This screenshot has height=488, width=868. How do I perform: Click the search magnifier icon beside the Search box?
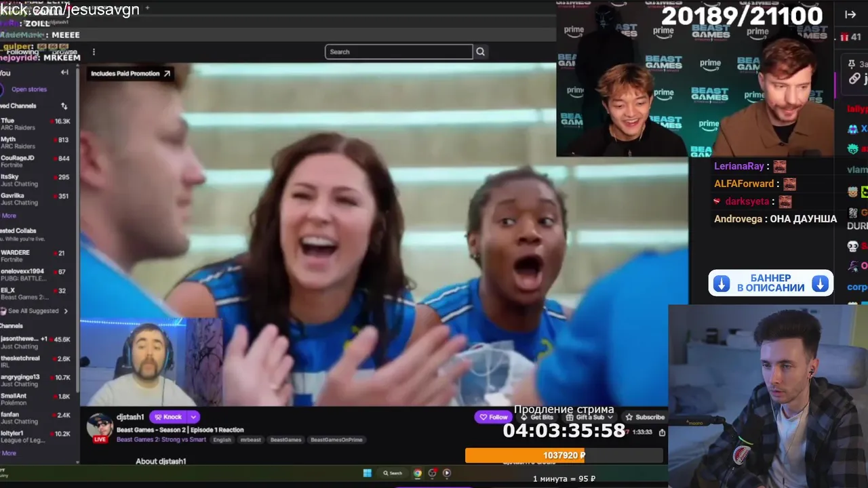[x=481, y=52]
